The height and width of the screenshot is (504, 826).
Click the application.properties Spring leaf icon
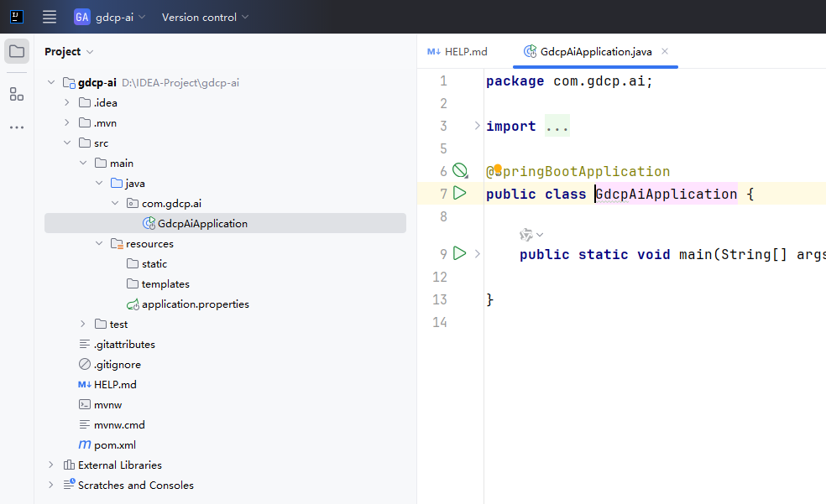coord(133,304)
